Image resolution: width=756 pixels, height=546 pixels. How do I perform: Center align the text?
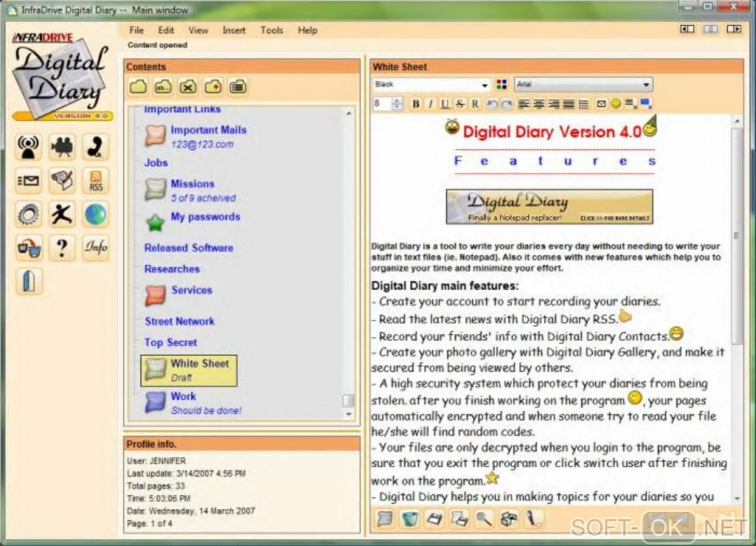tap(539, 104)
